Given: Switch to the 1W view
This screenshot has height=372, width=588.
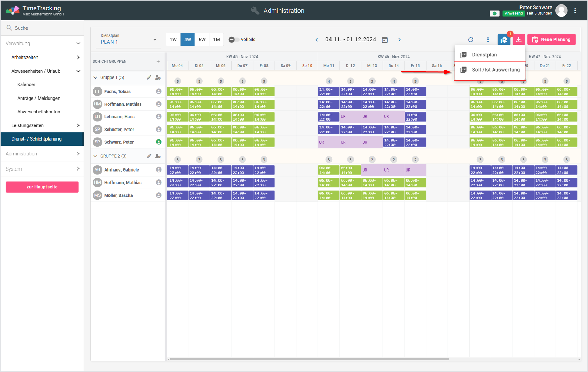Looking at the screenshot, I should coord(173,40).
